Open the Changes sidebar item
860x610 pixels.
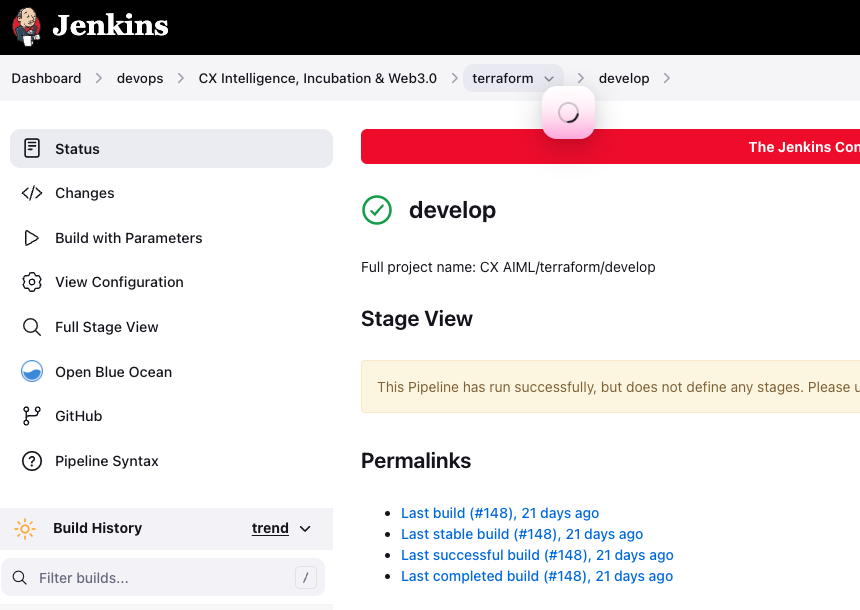(171, 193)
